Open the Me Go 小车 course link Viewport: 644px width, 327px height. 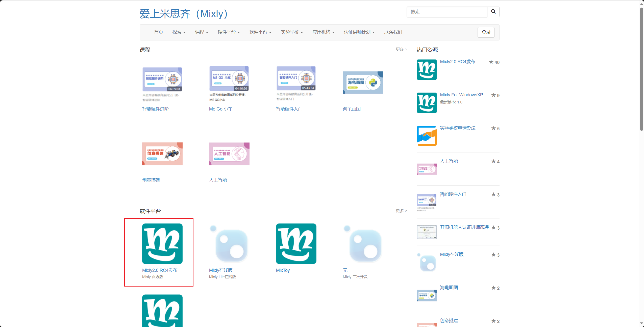220,109
